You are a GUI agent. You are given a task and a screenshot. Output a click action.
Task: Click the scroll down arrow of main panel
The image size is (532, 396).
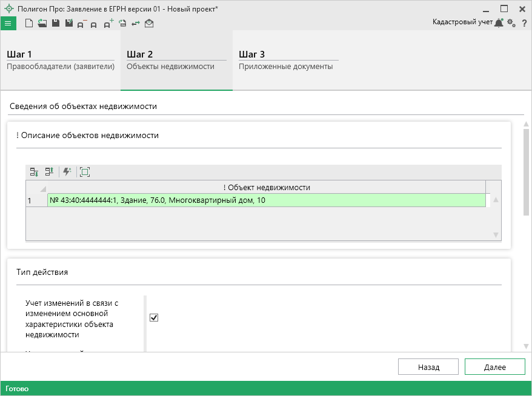click(x=527, y=346)
